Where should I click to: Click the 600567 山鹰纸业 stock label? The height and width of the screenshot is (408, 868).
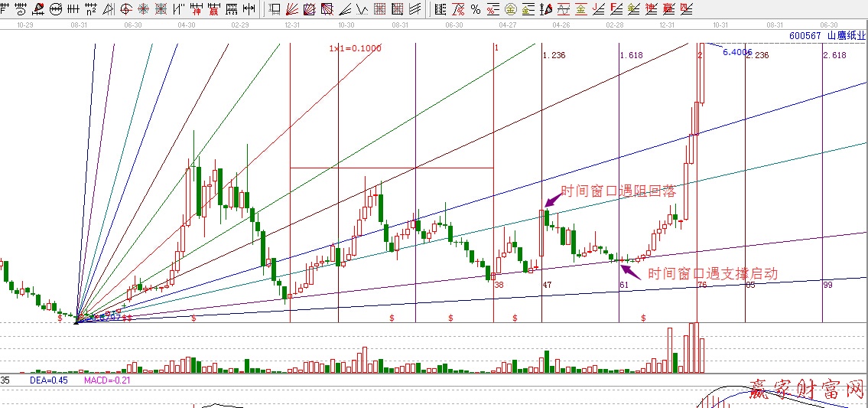[x=829, y=35]
